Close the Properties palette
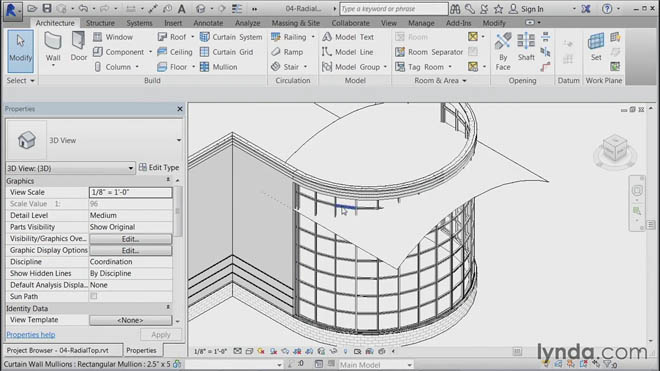Image resolution: width=660 pixels, height=371 pixels. pyautogui.click(x=180, y=109)
